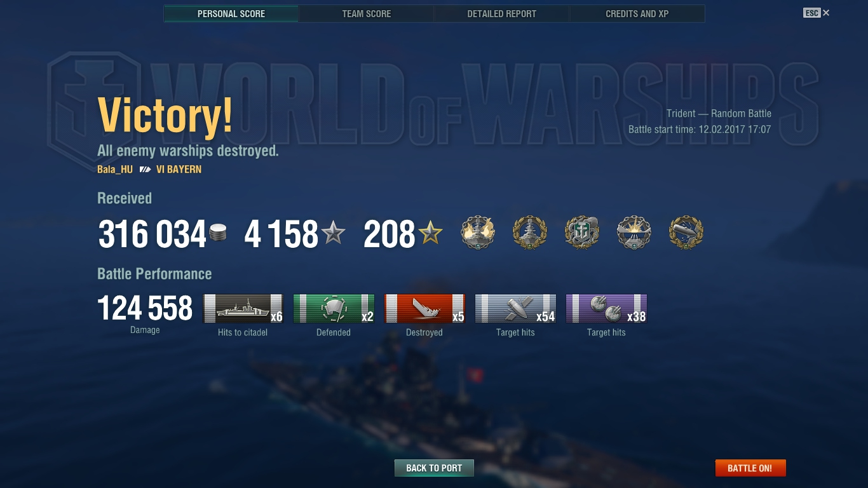Click the gold Free XP star icon
Image resolution: width=868 pixels, height=488 pixels.
tap(430, 234)
